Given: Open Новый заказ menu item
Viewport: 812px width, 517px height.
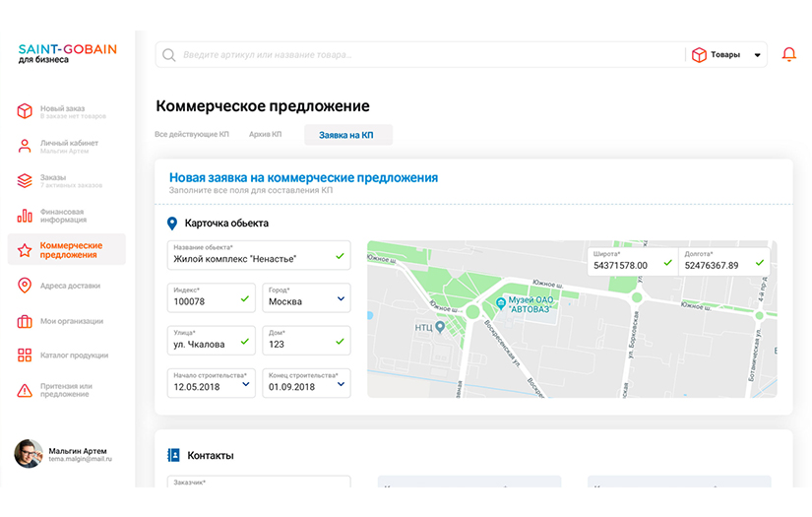Looking at the screenshot, I should click(x=66, y=111).
